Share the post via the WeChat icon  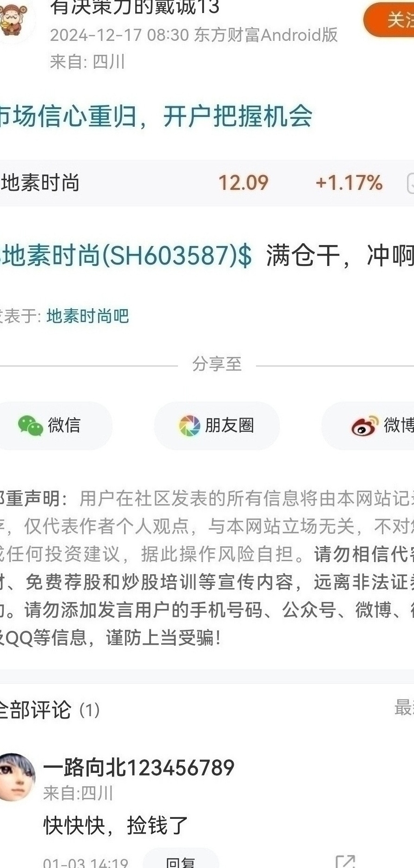(31, 426)
